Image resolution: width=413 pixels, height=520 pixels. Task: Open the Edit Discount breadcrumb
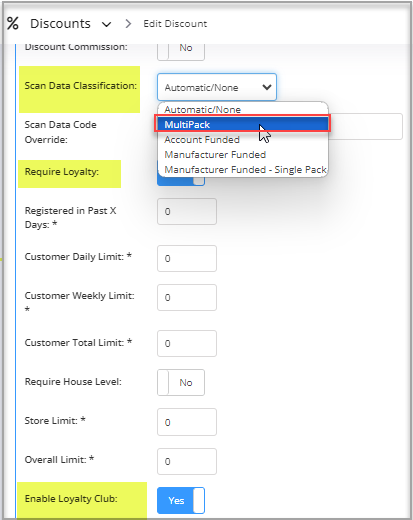coord(175,24)
